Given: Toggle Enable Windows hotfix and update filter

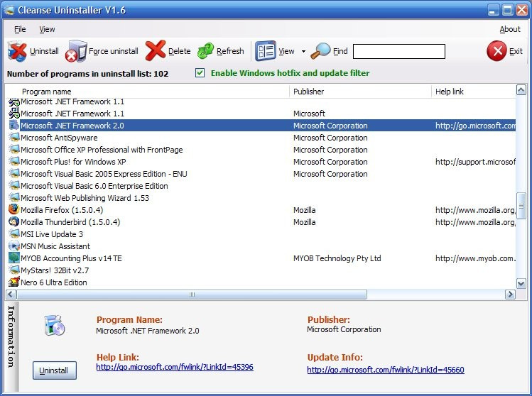Looking at the screenshot, I should (x=200, y=73).
